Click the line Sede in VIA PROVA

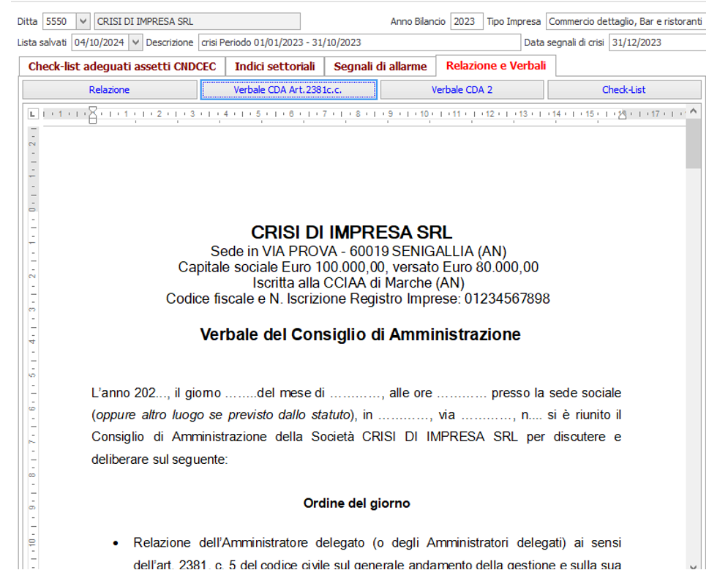(359, 251)
